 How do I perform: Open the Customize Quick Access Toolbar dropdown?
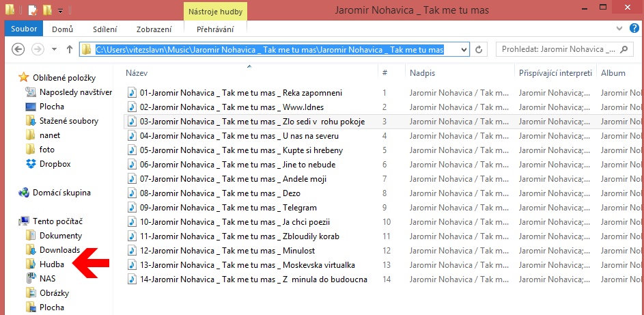60,11
